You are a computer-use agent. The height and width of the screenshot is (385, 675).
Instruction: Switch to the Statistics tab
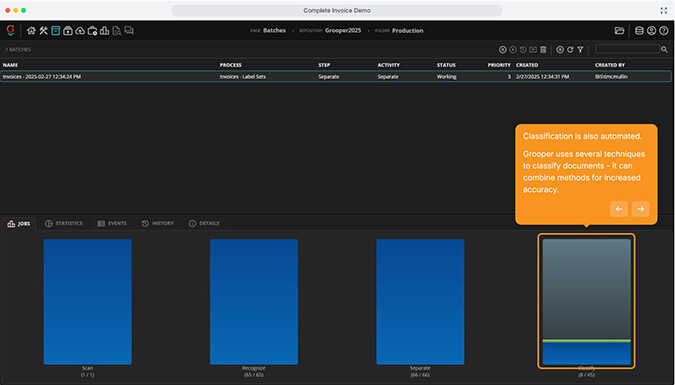point(64,224)
